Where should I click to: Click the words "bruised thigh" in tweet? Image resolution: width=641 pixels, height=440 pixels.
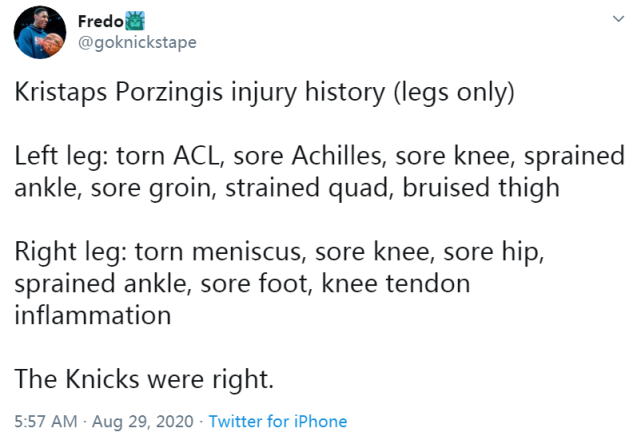click(x=481, y=188)
